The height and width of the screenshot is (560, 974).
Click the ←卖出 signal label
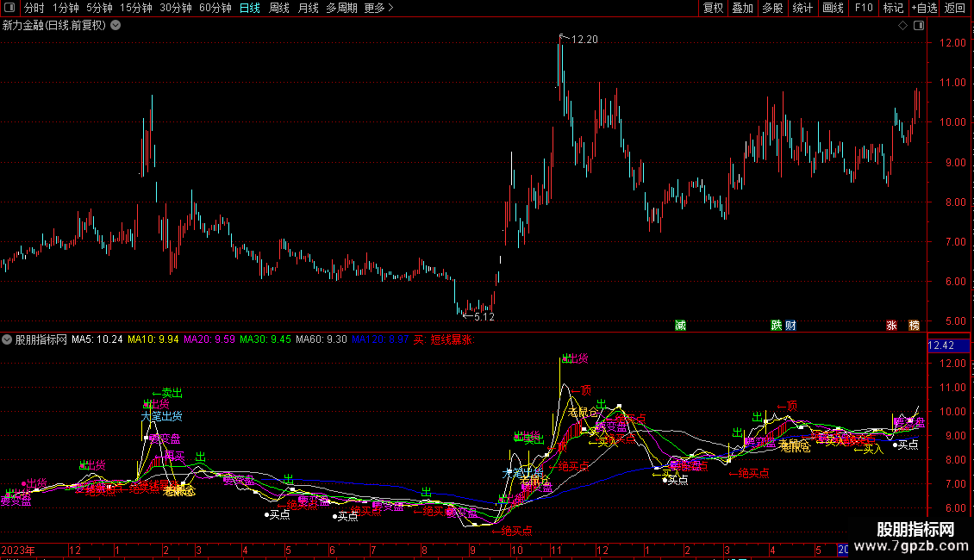(167, 393)
